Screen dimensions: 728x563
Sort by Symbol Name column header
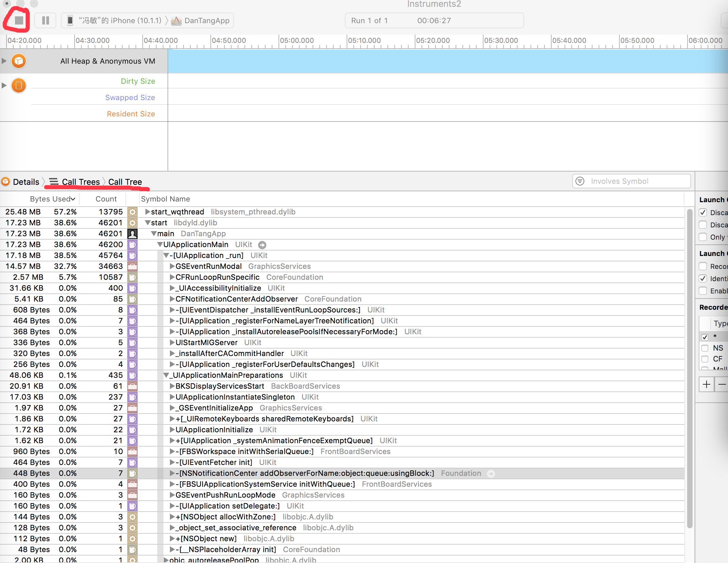click(x=165, y=199)
